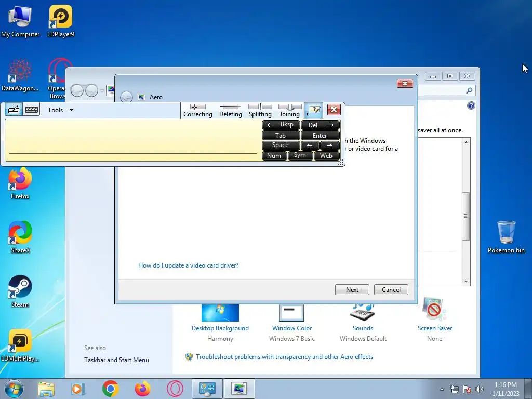This screenshot has height=399, width=532.
Task: Switch to touch keyboard mode
Action: point(32,110)
